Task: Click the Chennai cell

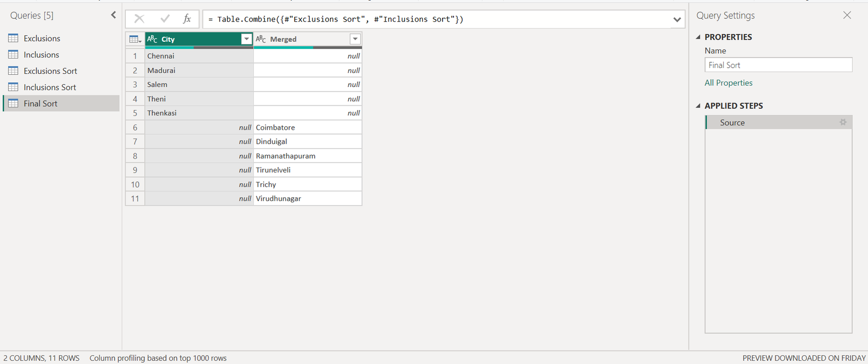Action: pos(199,56)
